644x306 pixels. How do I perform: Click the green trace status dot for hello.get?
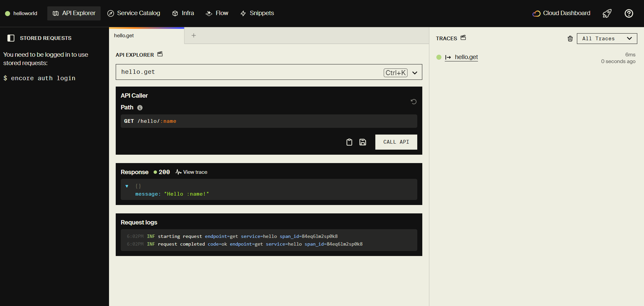tap(439, 57)
